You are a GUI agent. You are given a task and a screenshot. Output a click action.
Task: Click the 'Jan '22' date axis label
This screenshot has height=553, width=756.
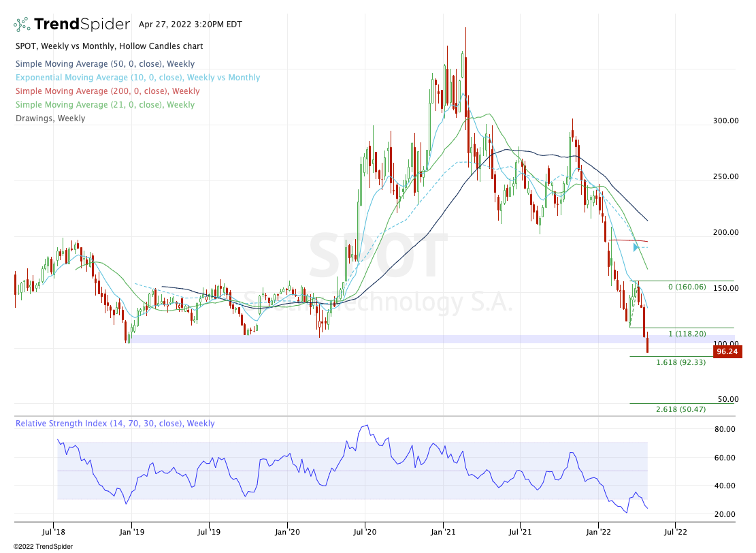click(x=598, y=532)
